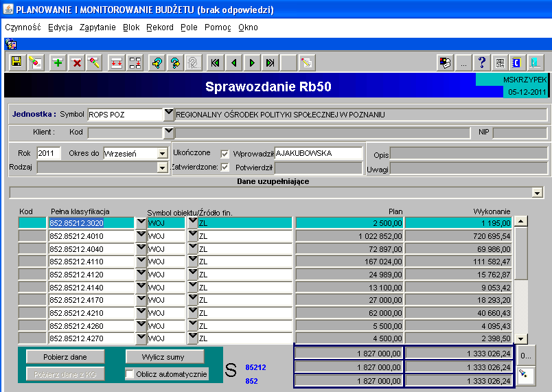The image size is (552, 392).
Task: Click the notepad with pencil edit icon
Action: [306, 62]
